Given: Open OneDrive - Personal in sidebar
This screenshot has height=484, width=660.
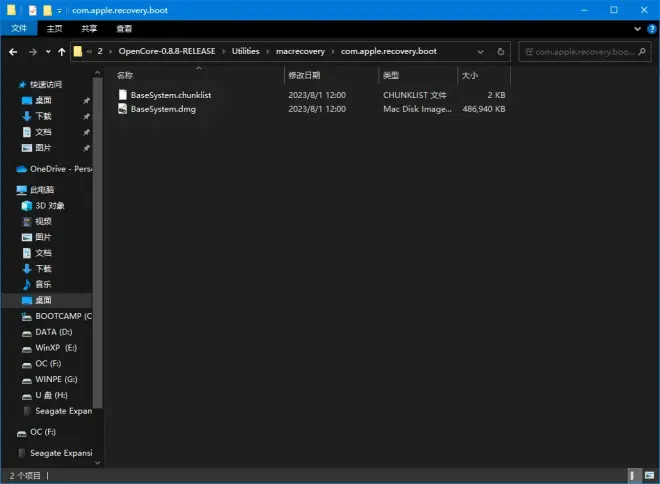Looking at the screenshot, I should tap(54, 169).
